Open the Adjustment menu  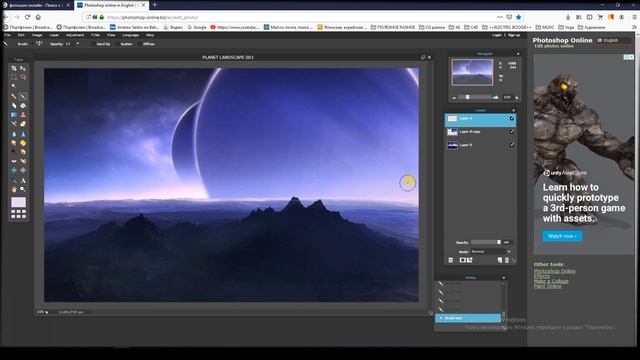pyautogui.click(x=75, y=35)
